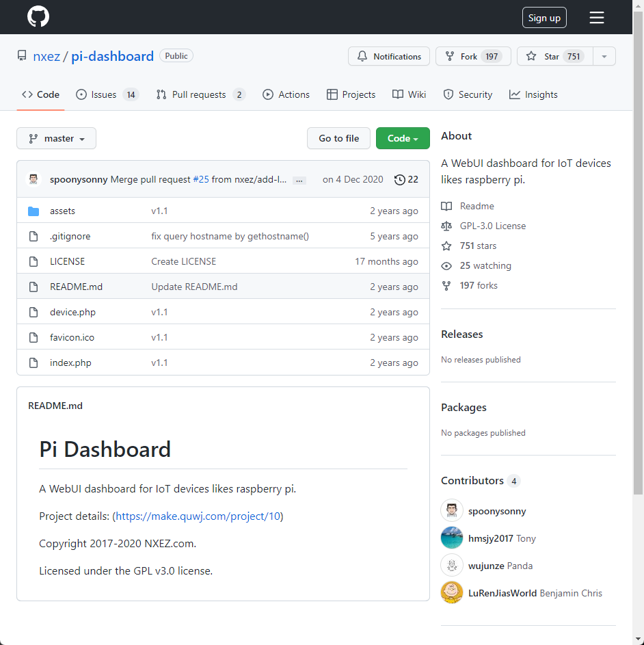Open the LICENSE file
The image size is (644, 645).
coord(68,261)
